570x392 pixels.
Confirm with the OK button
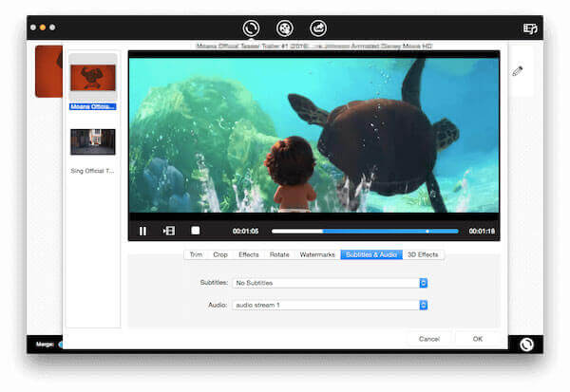477,339
